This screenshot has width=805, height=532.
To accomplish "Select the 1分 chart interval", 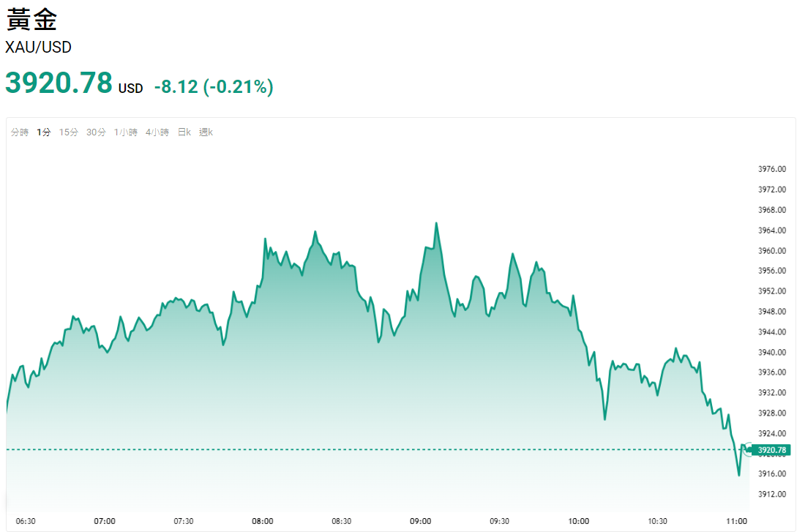I will [44, 132].
